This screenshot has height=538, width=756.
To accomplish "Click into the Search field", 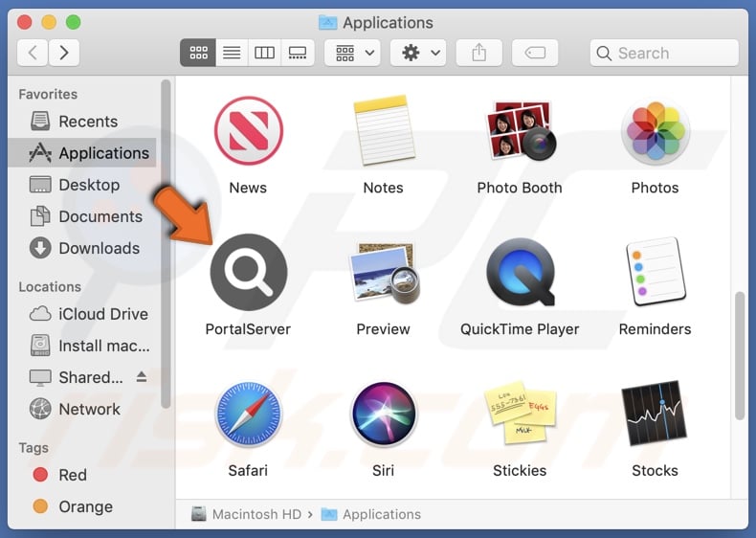I will 664,53.
